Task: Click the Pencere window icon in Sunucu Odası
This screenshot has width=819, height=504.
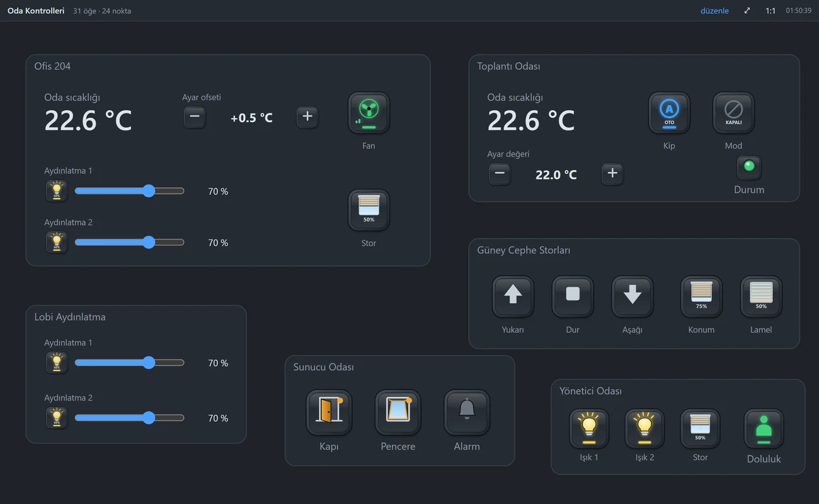Action: tap(398, 413)
